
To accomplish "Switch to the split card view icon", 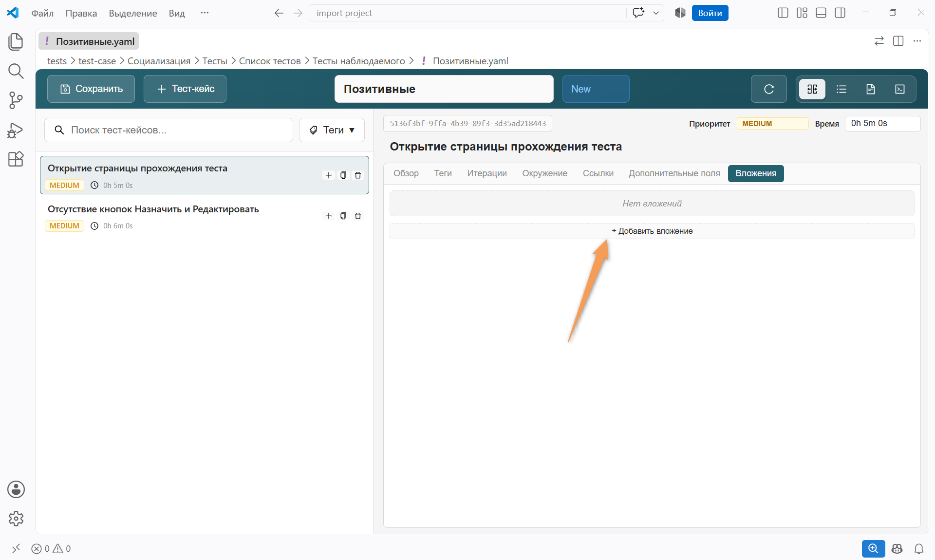I will coord(812,89).
